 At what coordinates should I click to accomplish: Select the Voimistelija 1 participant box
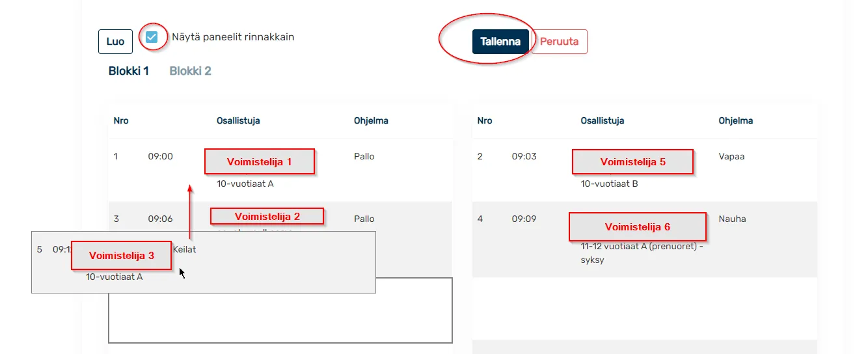pyautogui.click(x=260, y=161)
